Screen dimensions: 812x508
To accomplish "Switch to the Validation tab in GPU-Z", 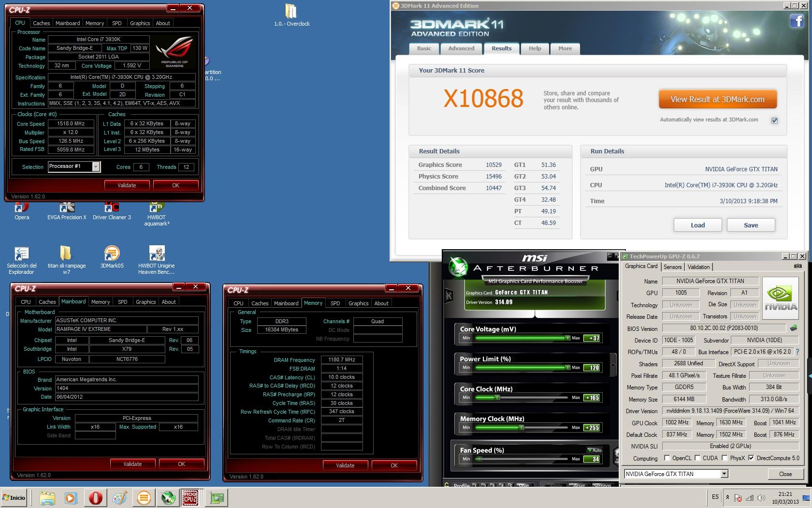I will (x=698, y=267).
